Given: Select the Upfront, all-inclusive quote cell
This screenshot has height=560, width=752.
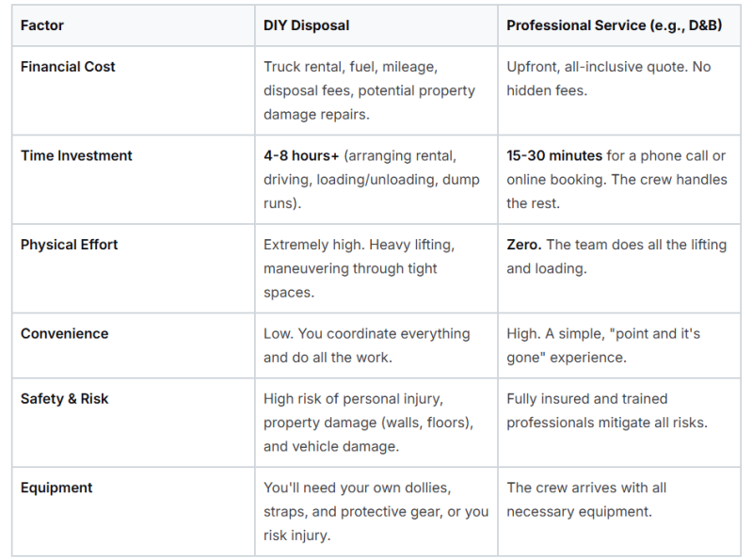Looking at the screenshot, I should tap(619, 90).
